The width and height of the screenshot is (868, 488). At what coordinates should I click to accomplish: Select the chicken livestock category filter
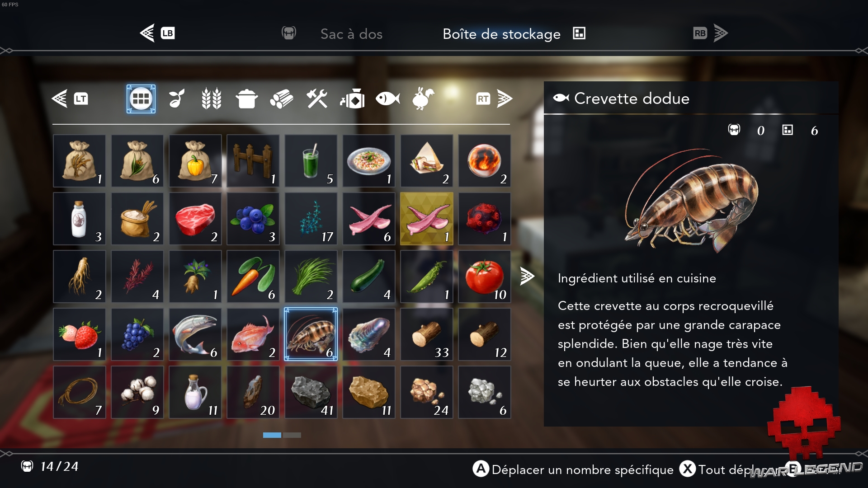(x=423, y=99)
